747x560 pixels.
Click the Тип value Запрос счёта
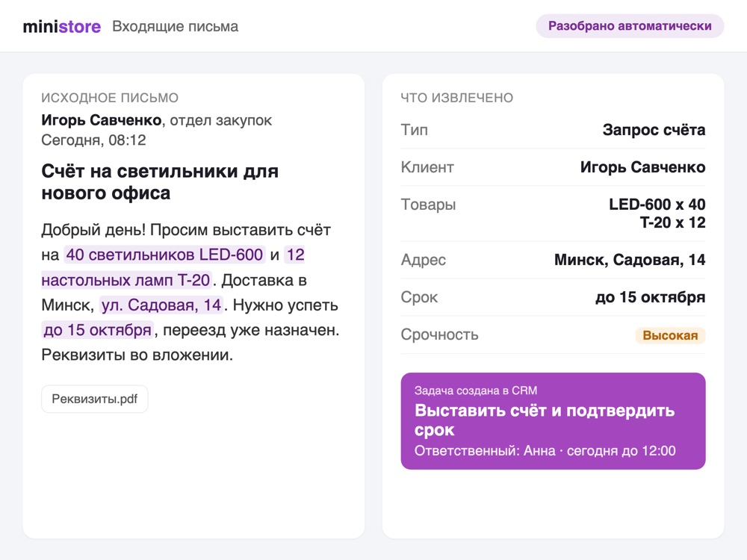(654, 129)
